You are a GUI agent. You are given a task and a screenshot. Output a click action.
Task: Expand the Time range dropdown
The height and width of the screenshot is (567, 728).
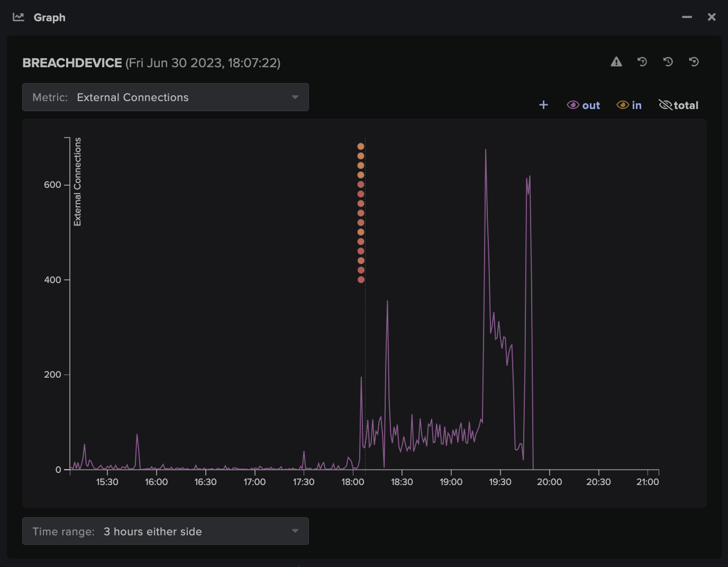165,531
